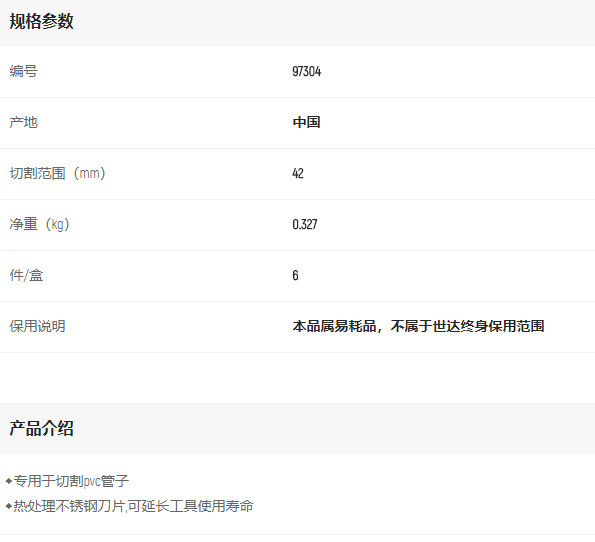Click the 净重（kg）label
Screen dimensions: 595x542
tap(40, 224)
